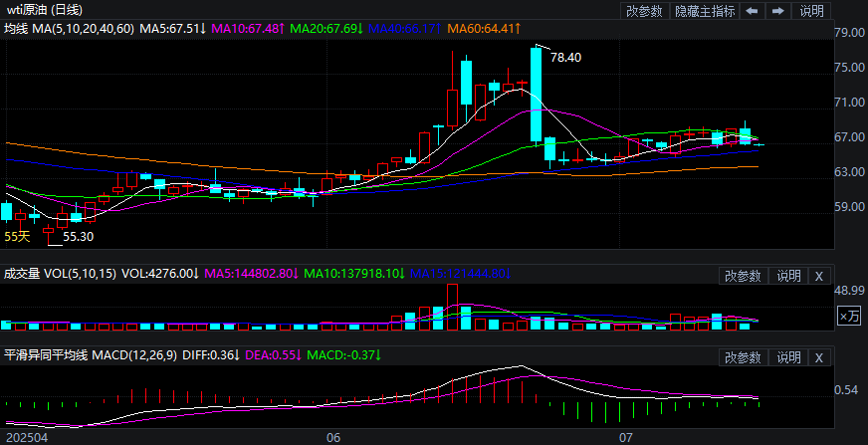Click the large cyan candlestick at 78.40 peak

[x=536, y=95]
